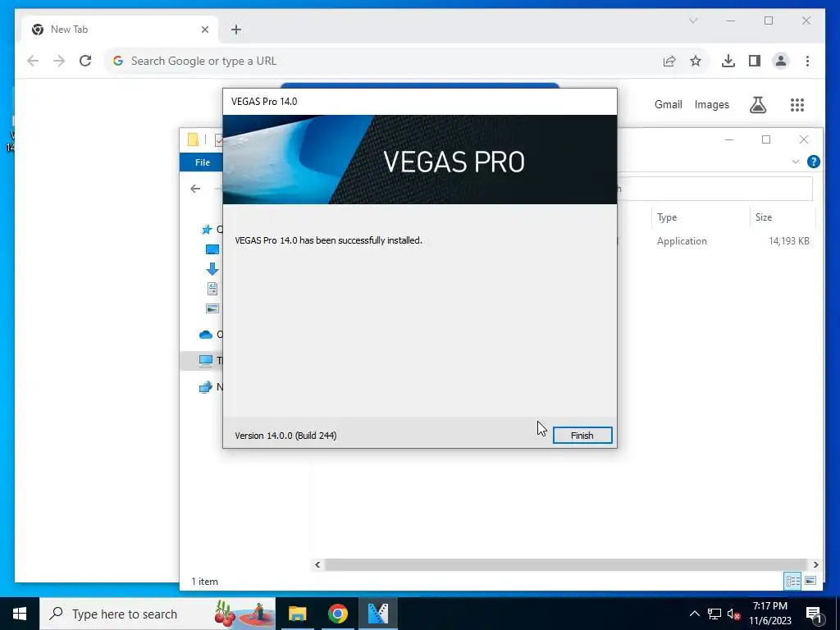Open Chrome share page icon

click(x=669, y=61)
